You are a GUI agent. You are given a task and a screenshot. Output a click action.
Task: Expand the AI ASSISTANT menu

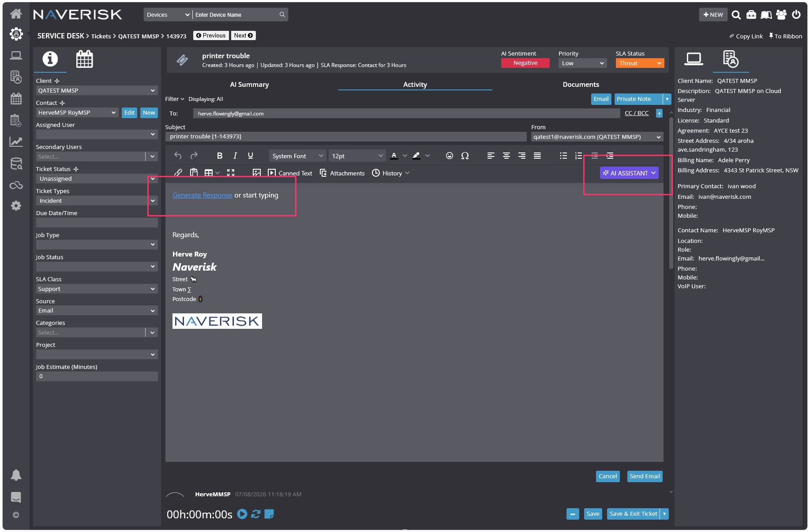(629, 173)
